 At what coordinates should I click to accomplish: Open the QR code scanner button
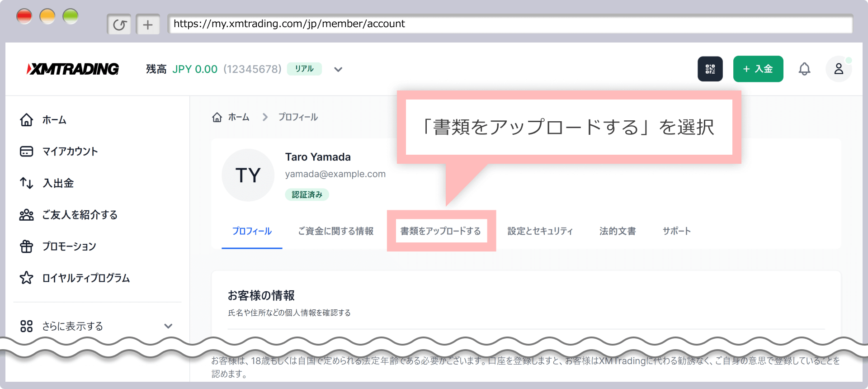(710, 69)
